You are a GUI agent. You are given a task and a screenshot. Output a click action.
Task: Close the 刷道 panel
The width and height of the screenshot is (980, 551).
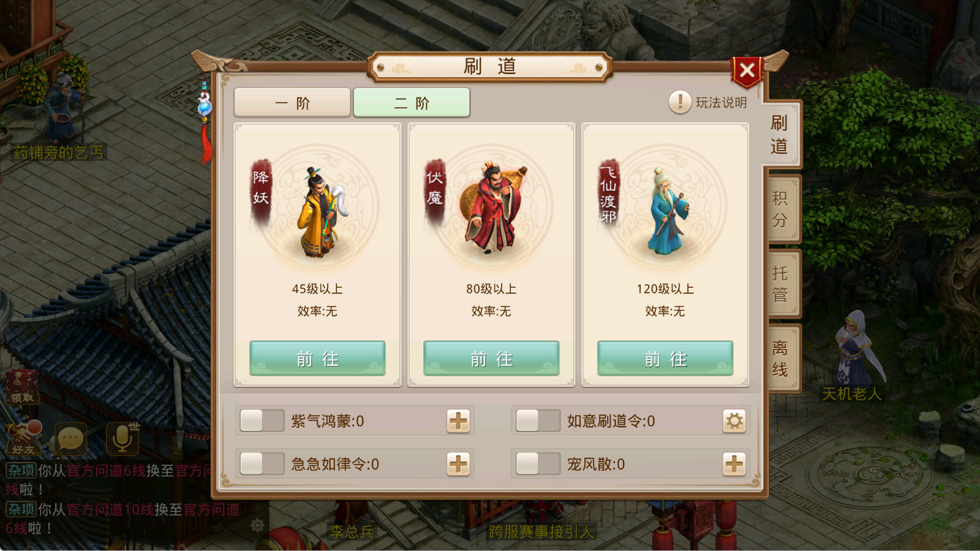(x=747, y=70)
